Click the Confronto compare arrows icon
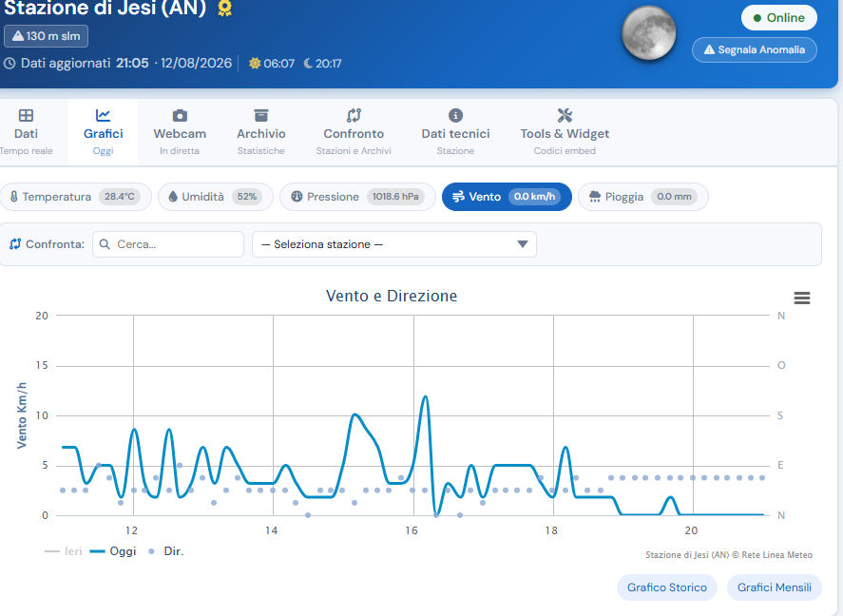843x616 pixels. (x=354, y=116)
